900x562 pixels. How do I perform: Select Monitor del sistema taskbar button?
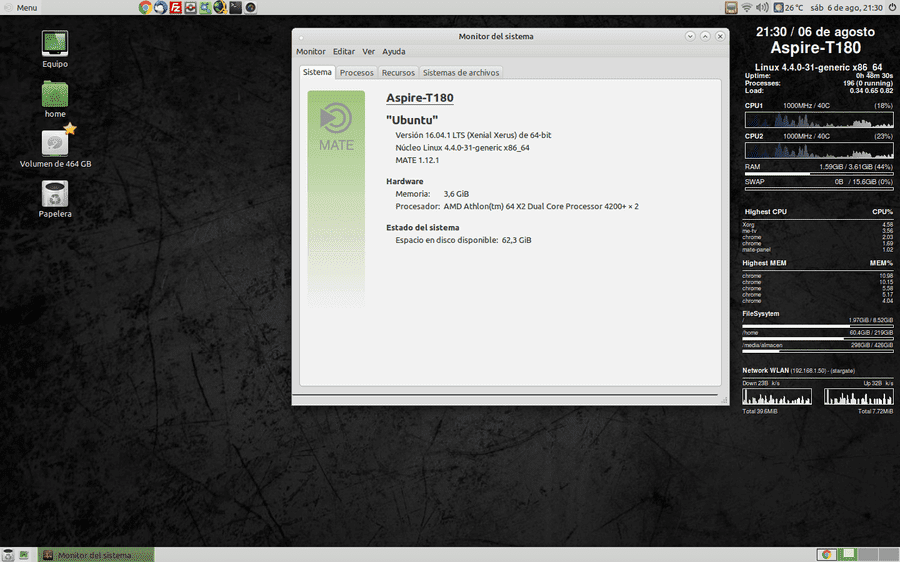tap(96, 555)
